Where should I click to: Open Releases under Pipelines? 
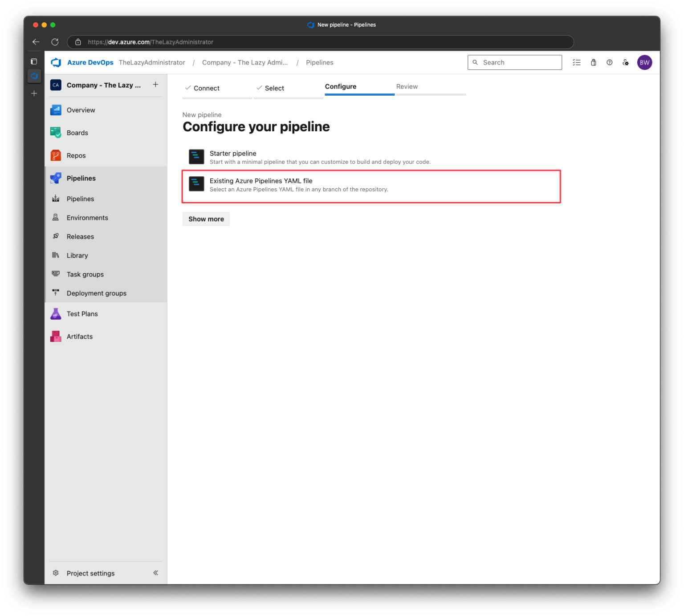click(106, 236)
